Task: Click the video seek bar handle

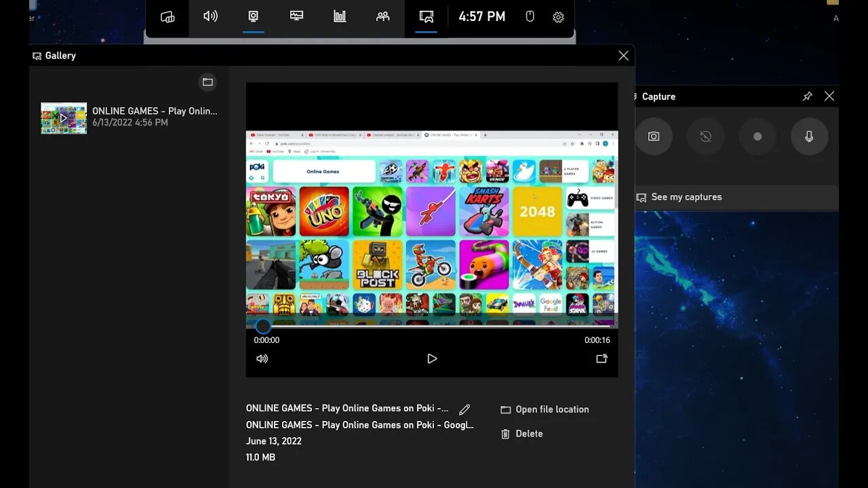Action: [x=262, y=326]
